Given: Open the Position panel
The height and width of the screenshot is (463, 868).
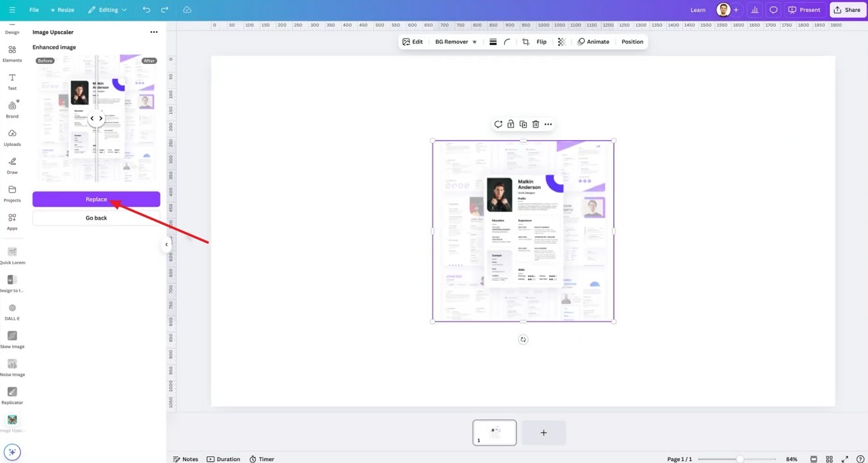Looking at the screenshot, I should [x=632, y=41].
